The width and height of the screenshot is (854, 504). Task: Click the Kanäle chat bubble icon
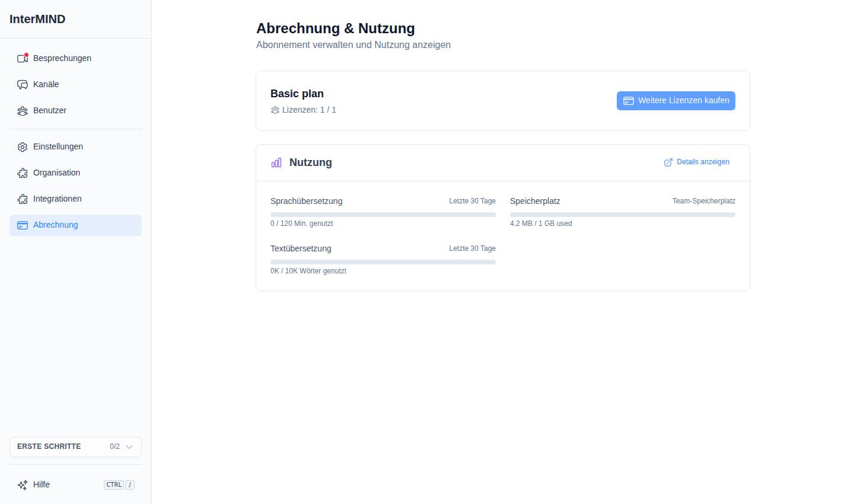pos(23,84)
